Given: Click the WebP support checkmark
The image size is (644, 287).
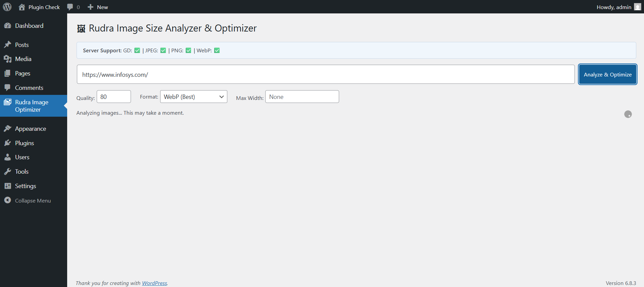Looking at the screenshot, I should 217,51.
